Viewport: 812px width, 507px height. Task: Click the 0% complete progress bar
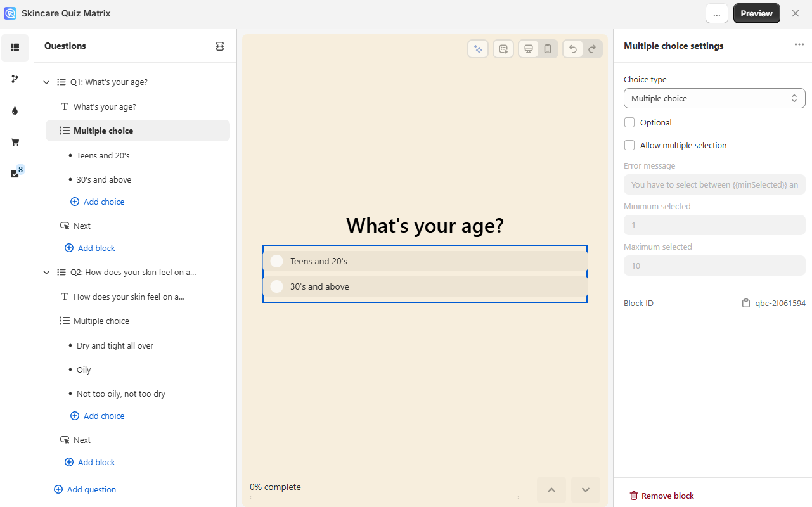(x=384, y=497)
